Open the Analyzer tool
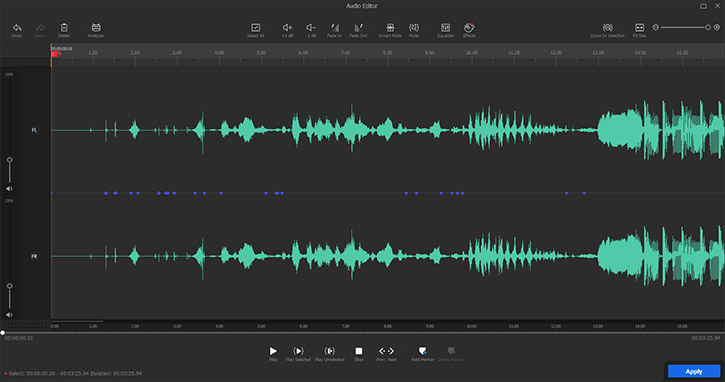The image size is (725, 382). [96, 28]
